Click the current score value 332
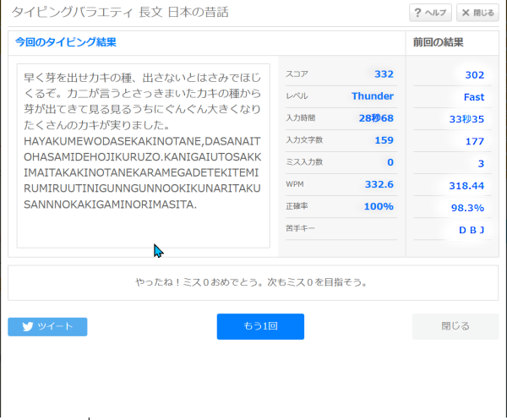507x420 pixels. click(x=384, y=74)
